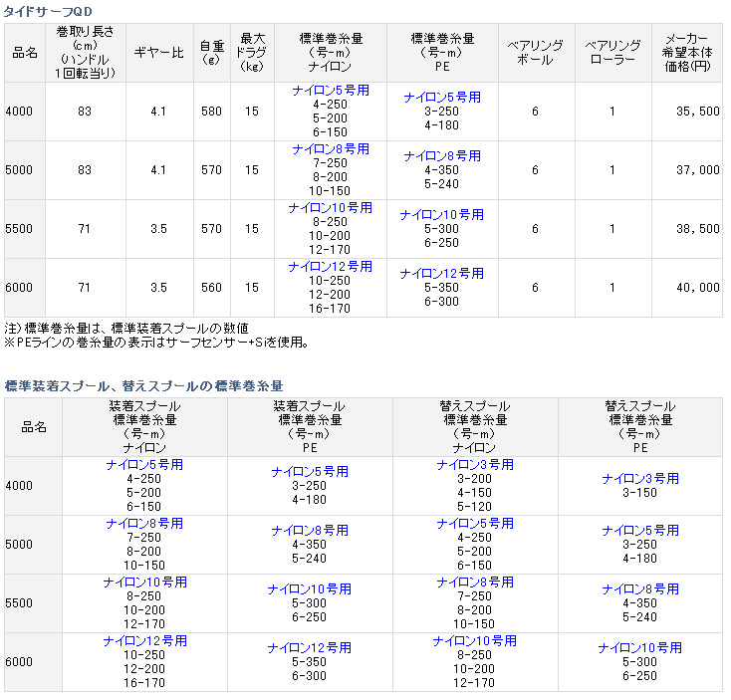Click 6000 model name in second table
Image resolution: width=731 pixels, height=700 pixels.
tap(19, 662)
